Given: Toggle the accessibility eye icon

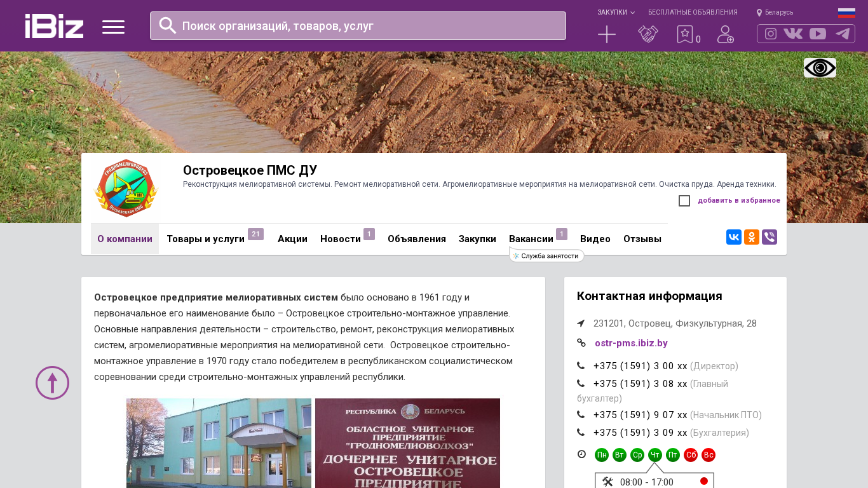Looking at the screenshot, I should click(820, 67).
